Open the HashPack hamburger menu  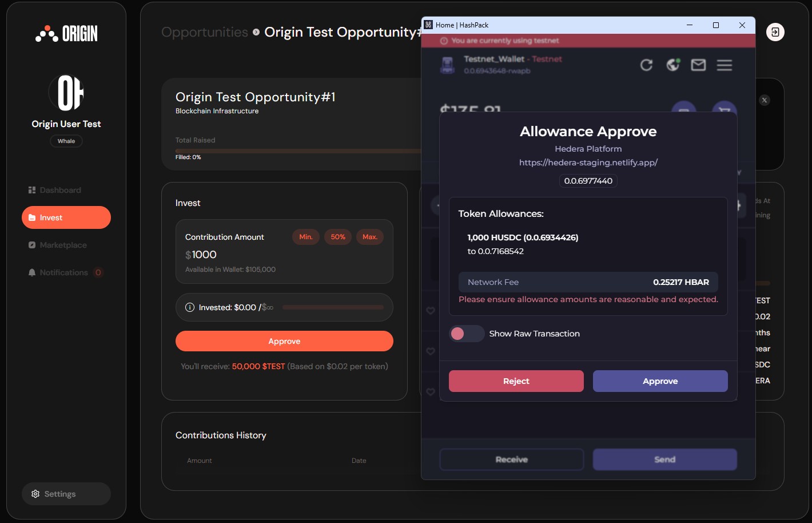[725, 65]
